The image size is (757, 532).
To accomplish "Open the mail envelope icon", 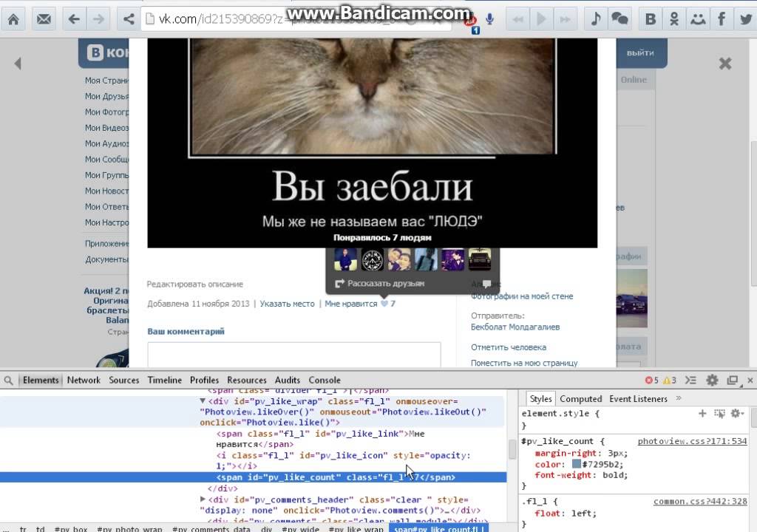I will pyautogui.click(x=44, y=18).
